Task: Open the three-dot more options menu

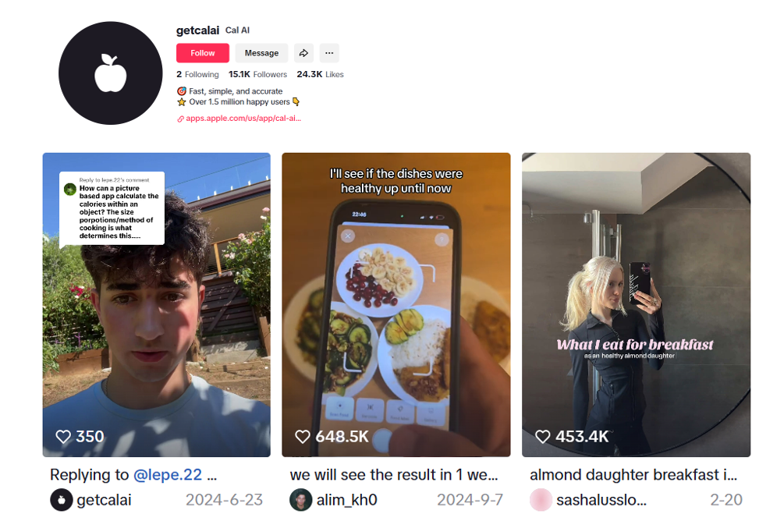Action: pos(329,53)
